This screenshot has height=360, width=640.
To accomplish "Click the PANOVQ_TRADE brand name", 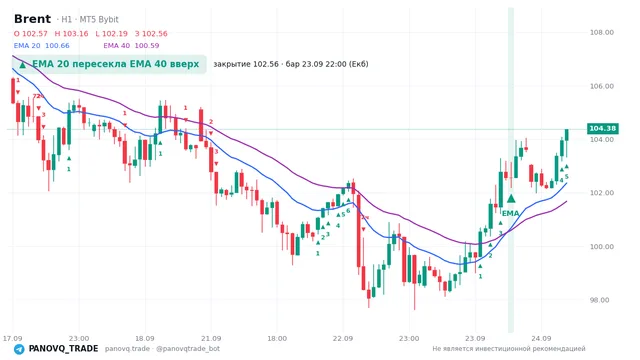I will tap(63, 349).
